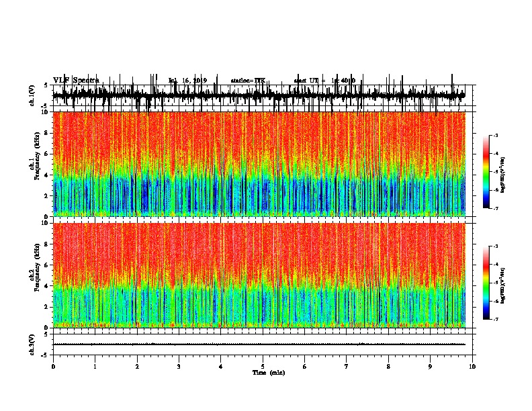Click the 'ch.1(V)' waveform axis label
Image resolution: width=532 pixels, height=411 pixels.
32,95
